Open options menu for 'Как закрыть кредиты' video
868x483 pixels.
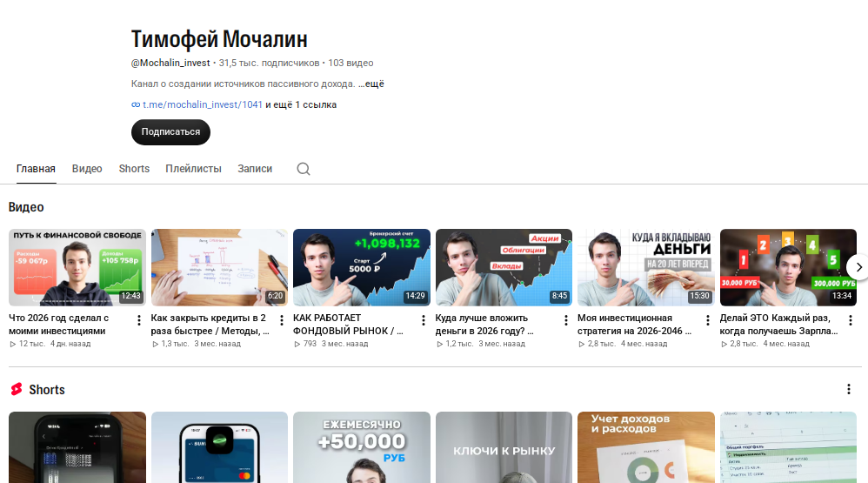point(281,320)
